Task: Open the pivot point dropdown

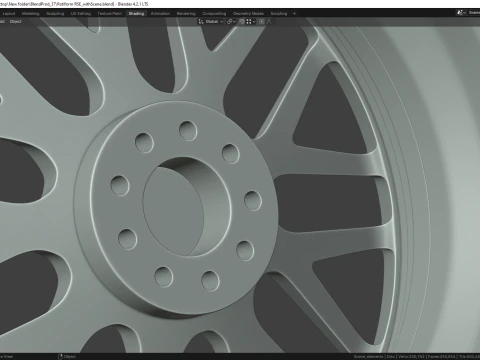Action: 231,22
